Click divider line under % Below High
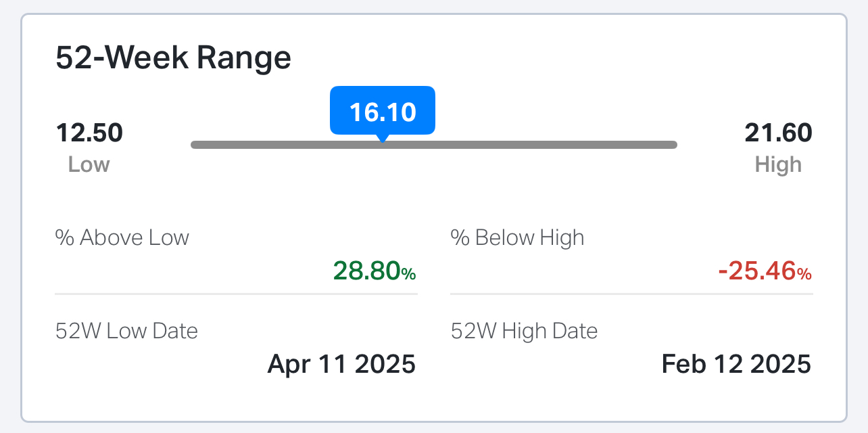Screen dimensions: 868x433 click(x=631, y=294)
